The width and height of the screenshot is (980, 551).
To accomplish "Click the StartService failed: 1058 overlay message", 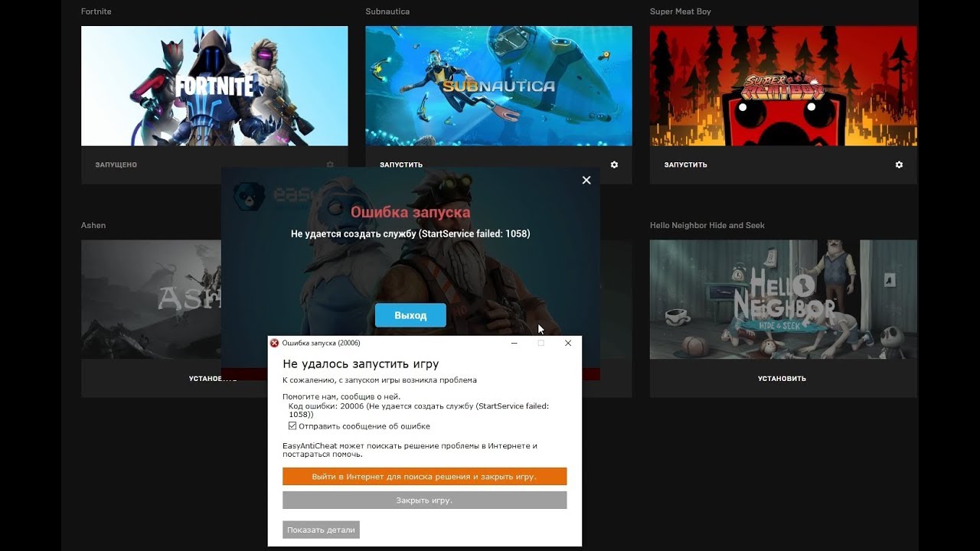I will pyautogui.click(x=410, y=233).
